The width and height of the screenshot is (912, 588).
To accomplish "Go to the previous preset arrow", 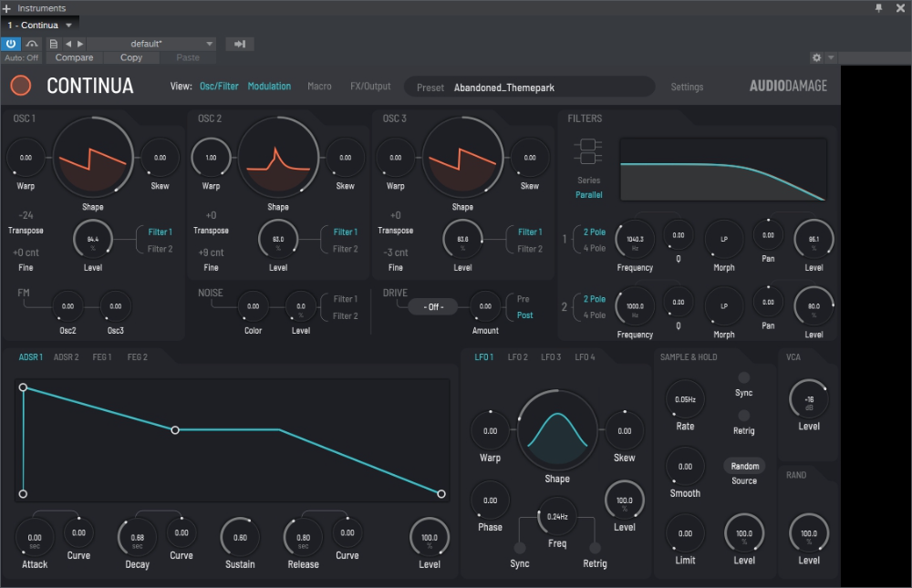I will [x=68, y=44].
